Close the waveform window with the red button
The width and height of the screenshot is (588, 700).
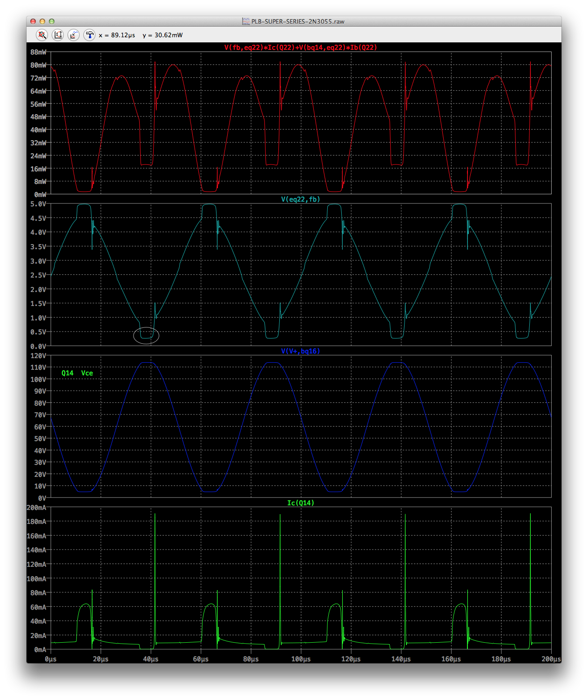[x=33, y=21]
